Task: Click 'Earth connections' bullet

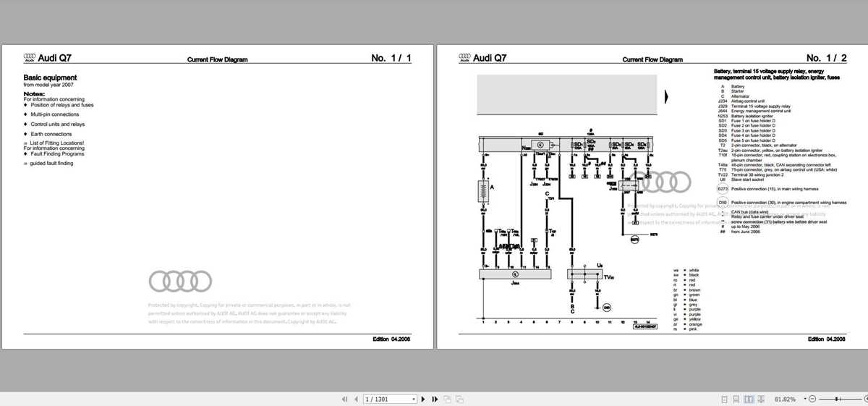Action: tap(51, 134)
